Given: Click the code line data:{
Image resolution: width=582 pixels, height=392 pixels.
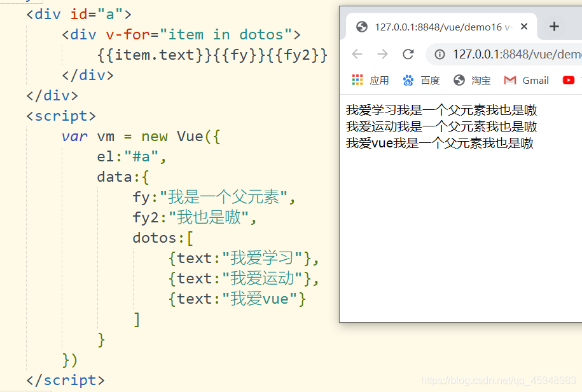Looking at the screenshot, I should (x=123, y=177).
